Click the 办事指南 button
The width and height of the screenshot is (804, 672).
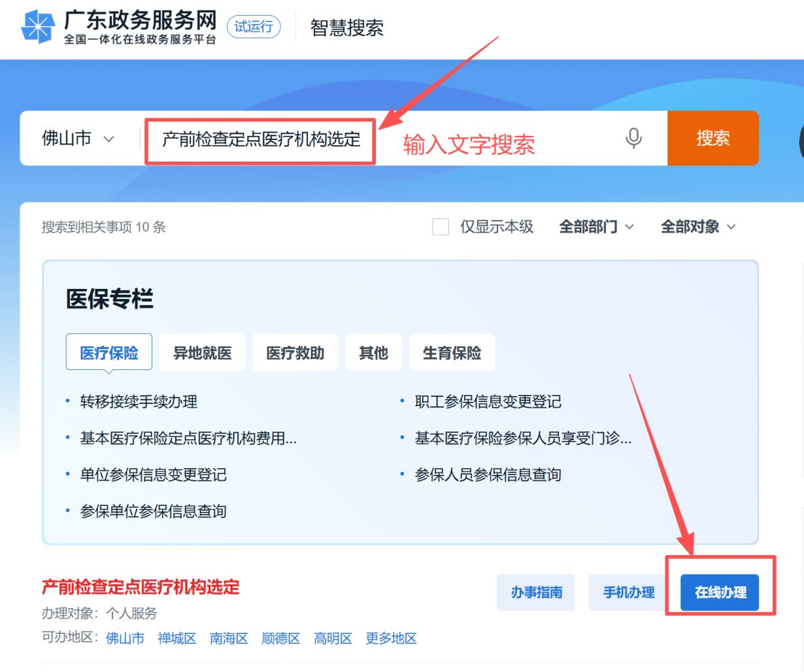click(536, 592)
